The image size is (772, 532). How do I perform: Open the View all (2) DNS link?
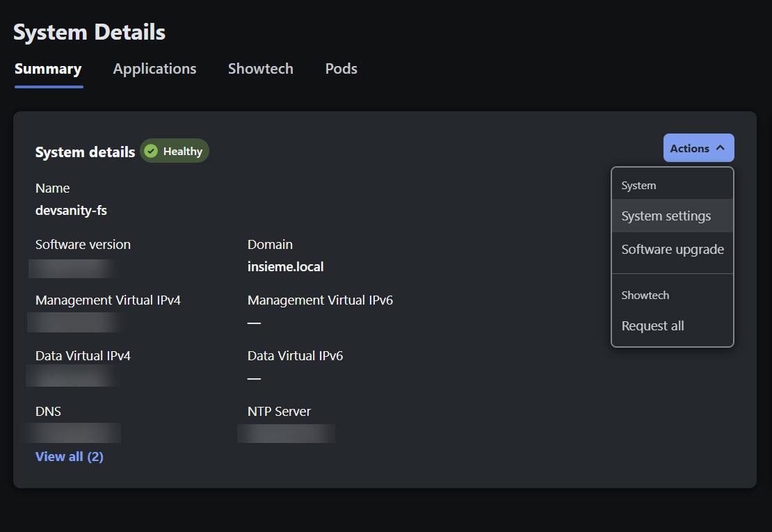click(x=70, y=457)
